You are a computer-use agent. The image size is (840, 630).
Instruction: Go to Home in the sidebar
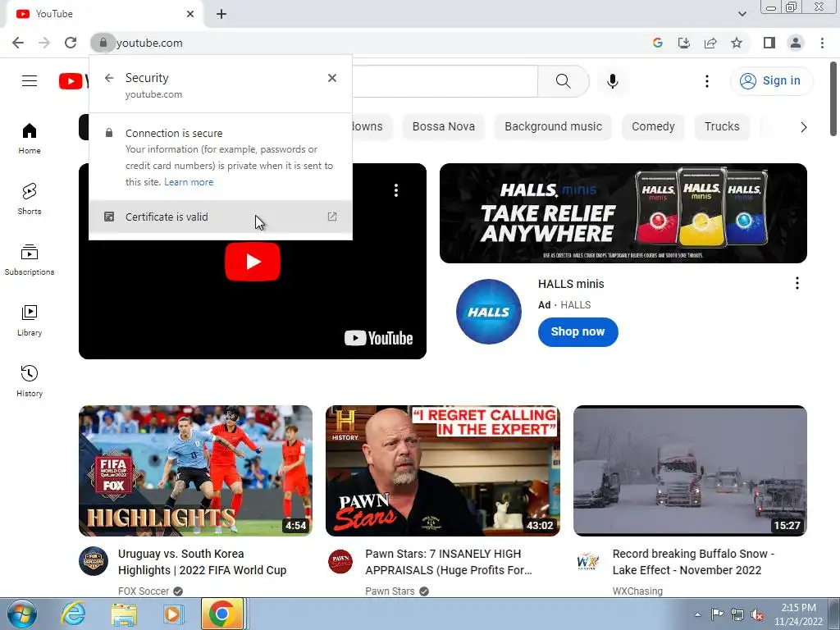click(x=30, y=138)
